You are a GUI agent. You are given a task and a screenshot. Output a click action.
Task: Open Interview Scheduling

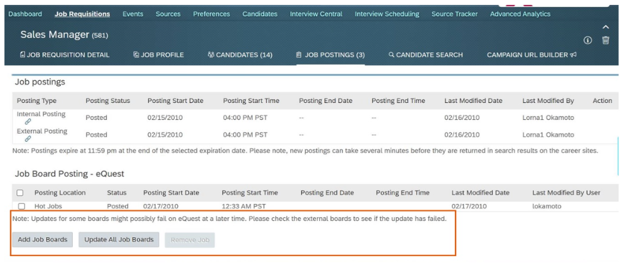tap(387, 14)
